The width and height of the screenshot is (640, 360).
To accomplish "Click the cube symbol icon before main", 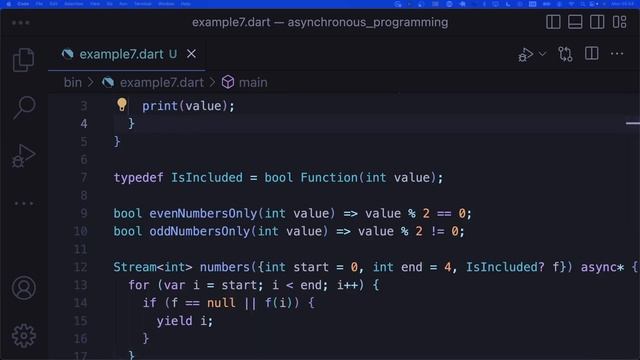I will pyautogui.click(x=228, y=82).
